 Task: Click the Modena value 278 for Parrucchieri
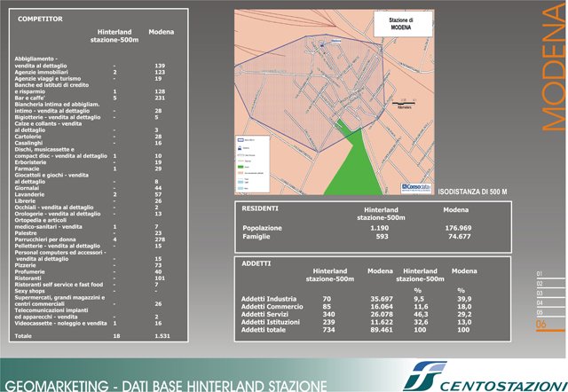point(160,239)
